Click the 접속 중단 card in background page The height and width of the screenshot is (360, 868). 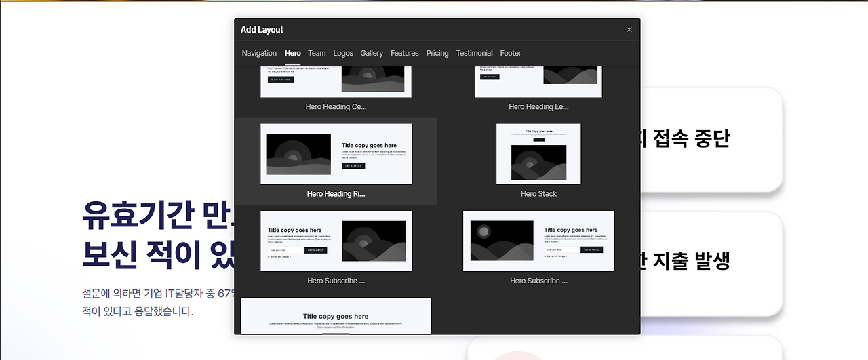(711, 140)
